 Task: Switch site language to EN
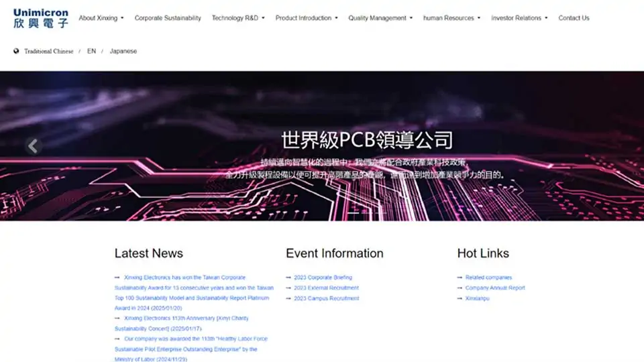(91, 51)
